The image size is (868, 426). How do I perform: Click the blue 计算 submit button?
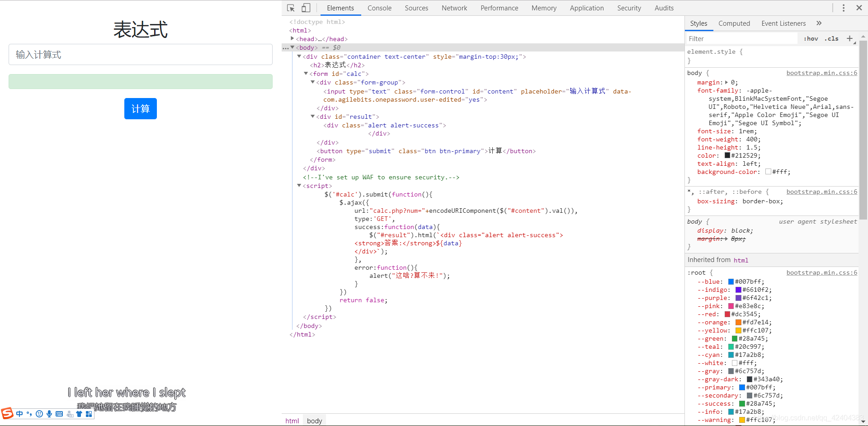click(x=141, y=108)
